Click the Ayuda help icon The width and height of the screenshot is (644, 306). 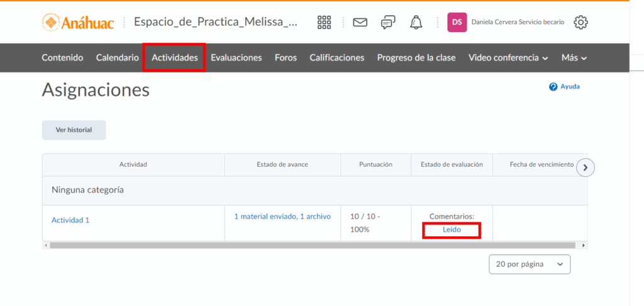point(553,87)
